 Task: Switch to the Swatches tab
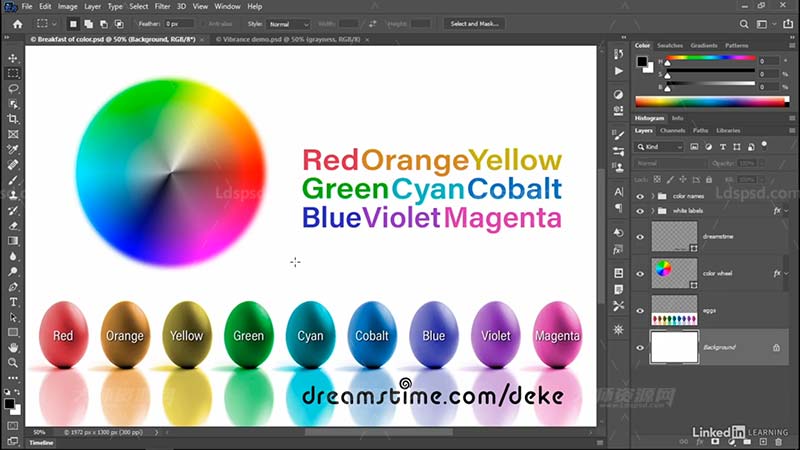tap(670, 45)
